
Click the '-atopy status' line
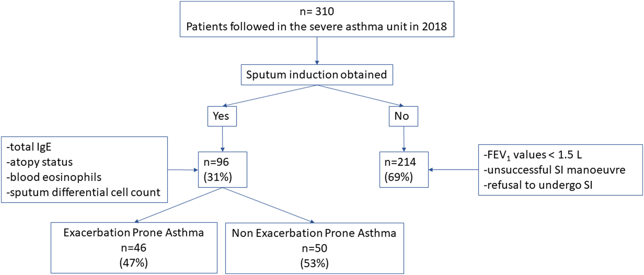pos(40,162)
